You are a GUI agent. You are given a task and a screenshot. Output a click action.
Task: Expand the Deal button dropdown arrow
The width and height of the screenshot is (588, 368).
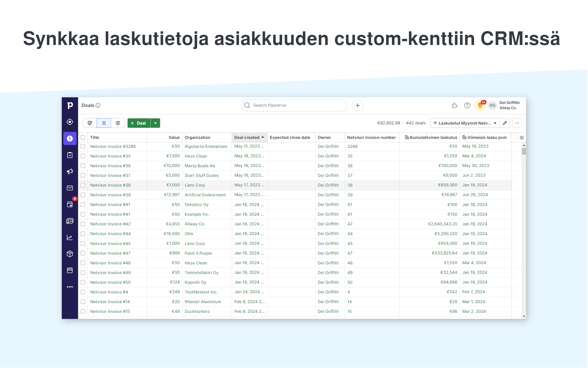pyautogui.click(x=156, y=123)
